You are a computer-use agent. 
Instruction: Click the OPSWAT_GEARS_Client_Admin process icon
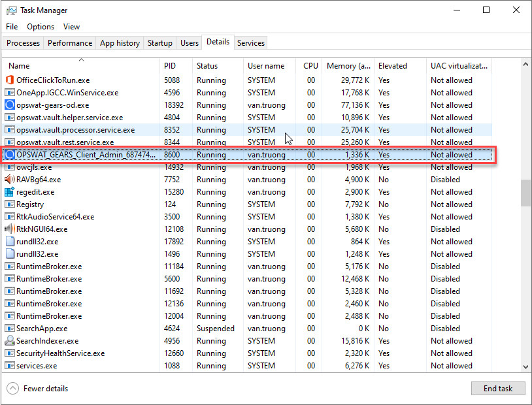[x=10, y=155]
